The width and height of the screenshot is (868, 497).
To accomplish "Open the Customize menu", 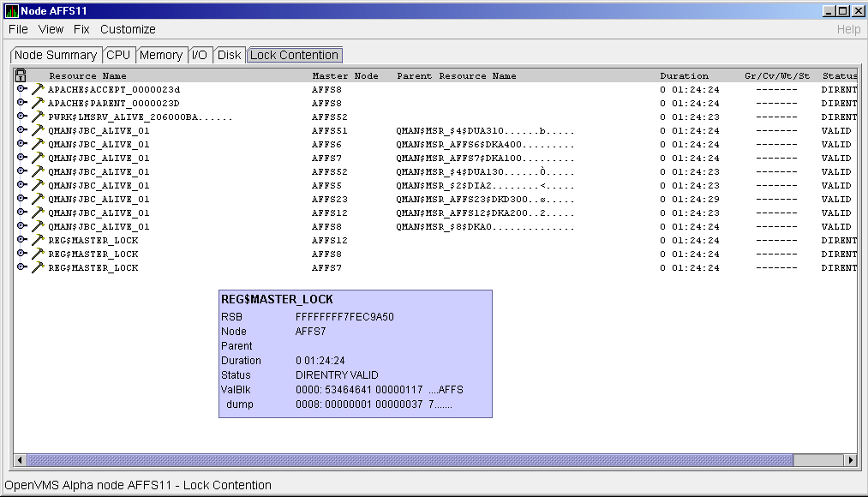I will (x=128, y=29).
